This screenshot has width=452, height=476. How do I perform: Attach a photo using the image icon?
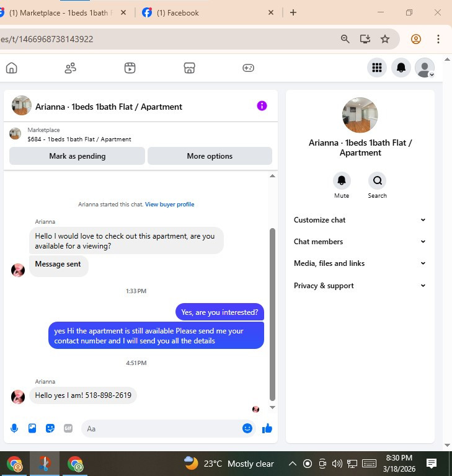(32, 428)
